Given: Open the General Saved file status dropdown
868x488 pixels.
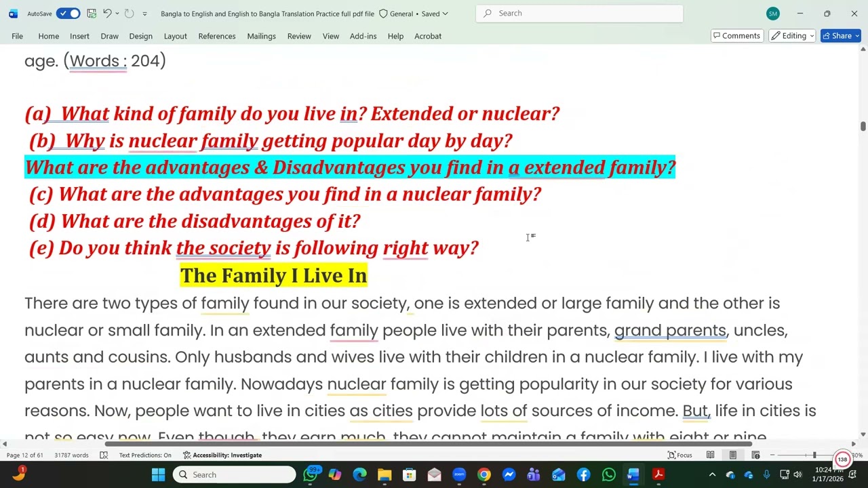Looking at the screenshot, I should tap(414, 14).
